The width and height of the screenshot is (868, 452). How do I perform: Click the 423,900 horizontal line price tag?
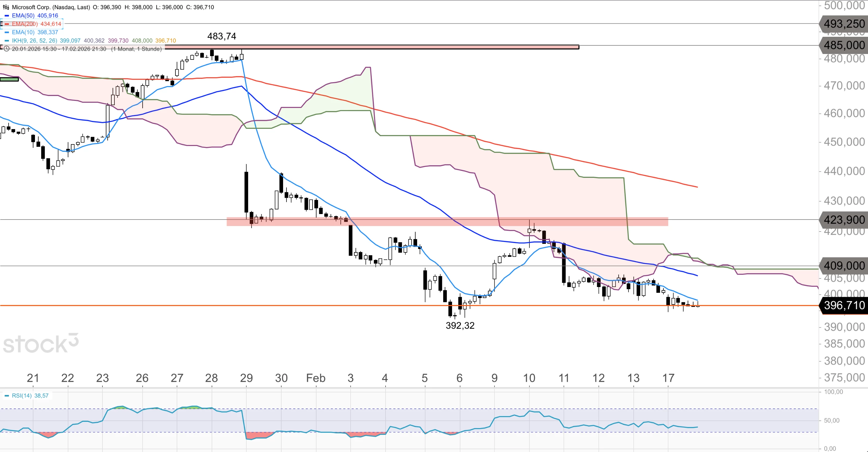844,220
